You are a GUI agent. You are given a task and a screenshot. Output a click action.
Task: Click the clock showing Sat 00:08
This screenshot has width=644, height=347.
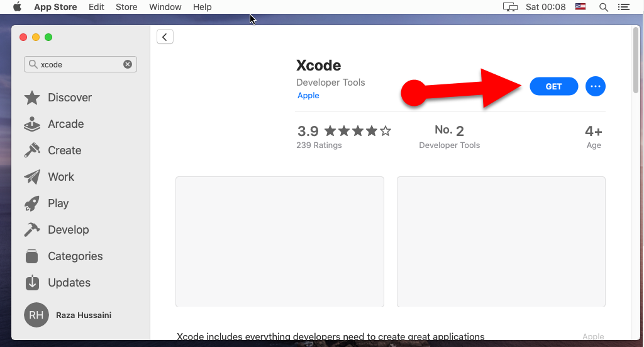click(x=545, y=7)
